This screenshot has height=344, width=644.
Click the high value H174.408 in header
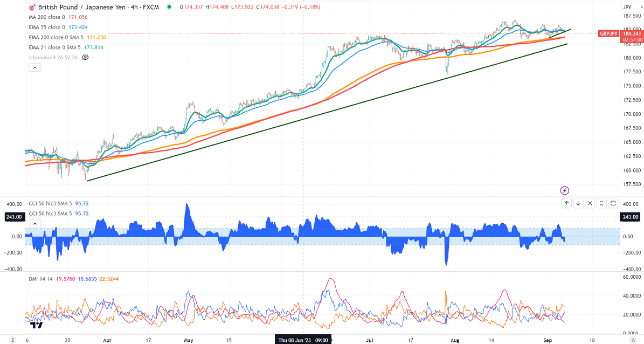click(x=217, y=7)
